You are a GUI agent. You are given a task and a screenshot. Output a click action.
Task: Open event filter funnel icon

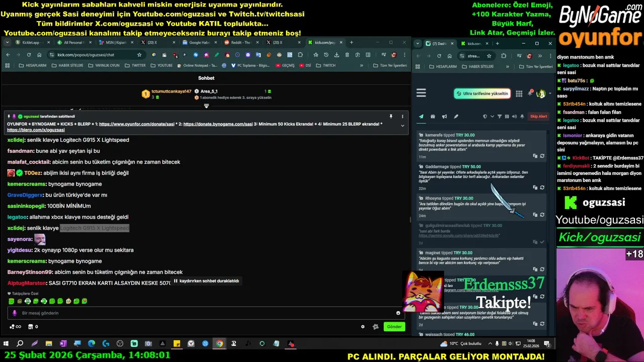[x=500, y=117]
